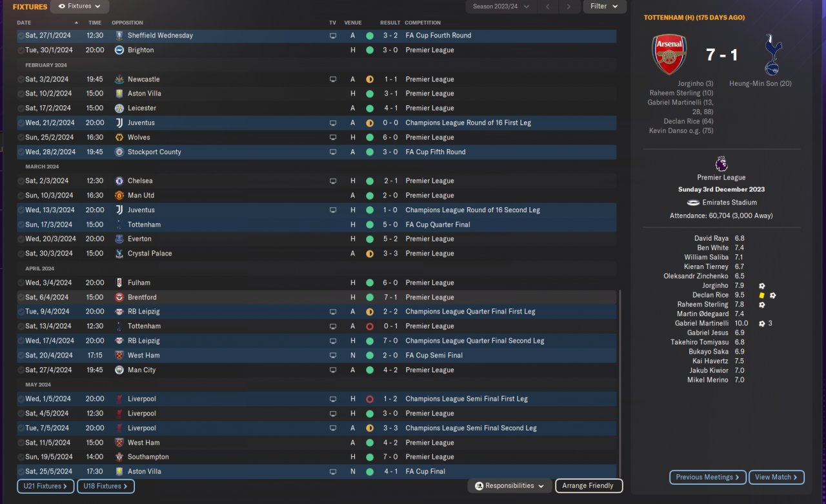Click the Brighton club badge
The height and width of the screenshot is (504, 826).
tap(119, 50)
